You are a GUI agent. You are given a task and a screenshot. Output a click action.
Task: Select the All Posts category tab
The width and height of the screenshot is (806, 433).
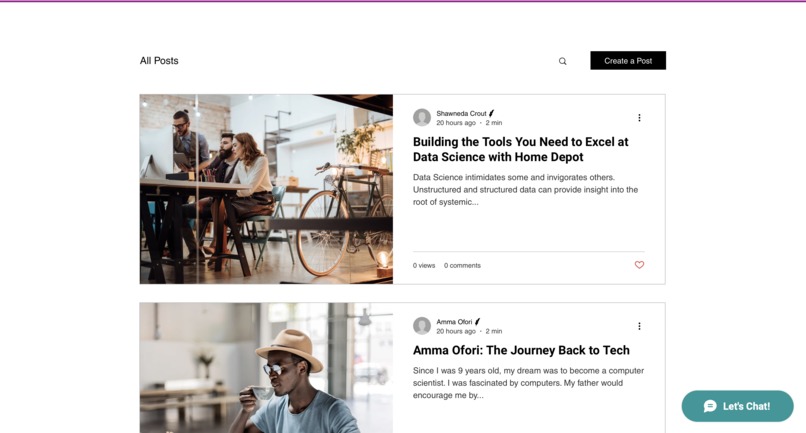point(159,61)
